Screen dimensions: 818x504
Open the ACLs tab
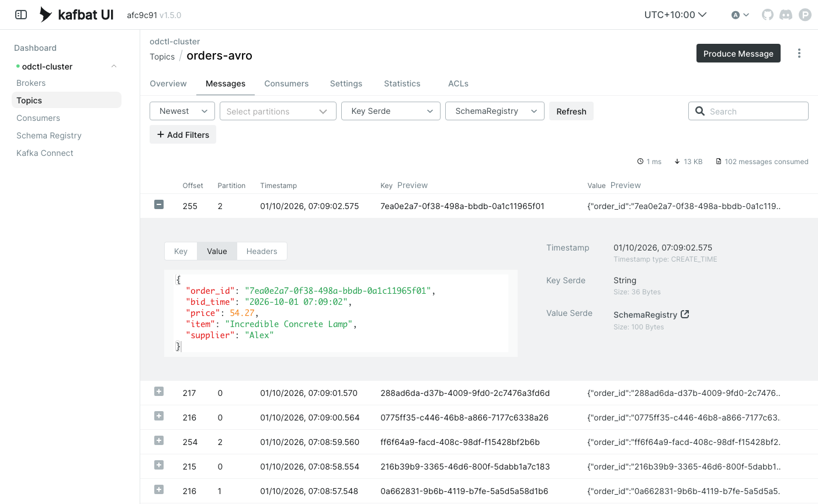pyautogui.click(x=458, y=84)
